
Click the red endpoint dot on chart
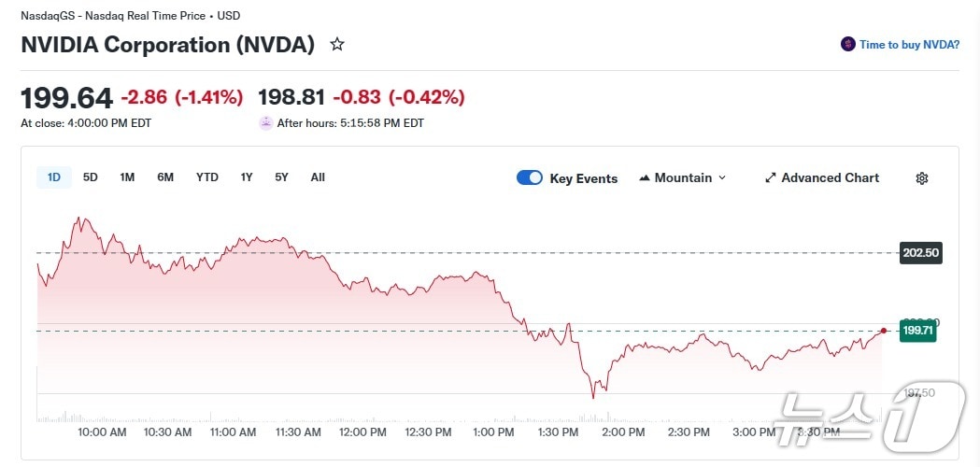[x=883, y=331]
